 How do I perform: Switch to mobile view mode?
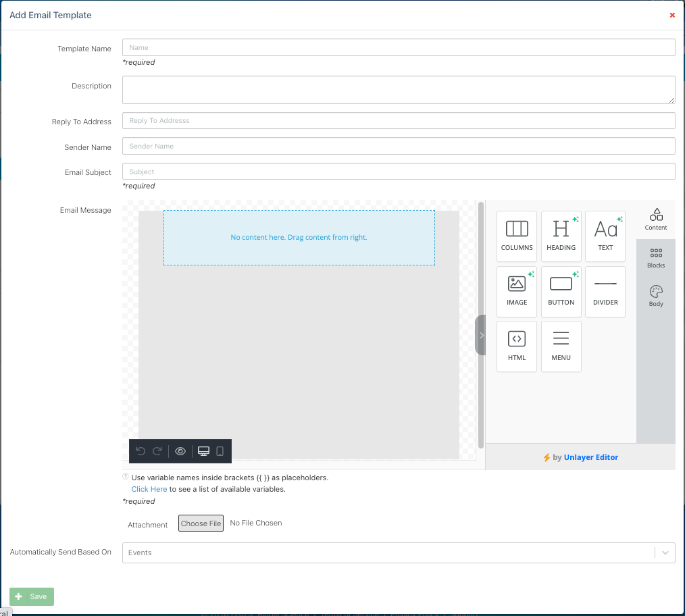pyautogui.click(x=220, y=451)
